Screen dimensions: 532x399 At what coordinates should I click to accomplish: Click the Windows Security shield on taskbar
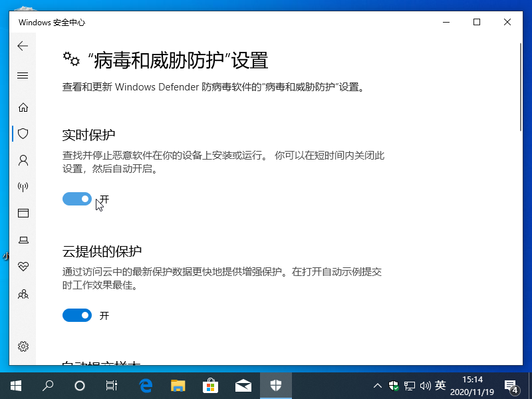pyautogui.click(x=275, y=385)
